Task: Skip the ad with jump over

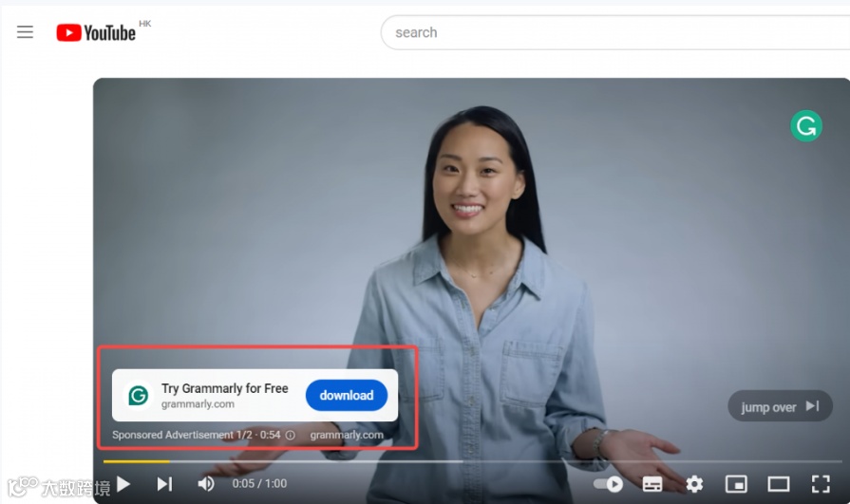Action: click(780, 406)
